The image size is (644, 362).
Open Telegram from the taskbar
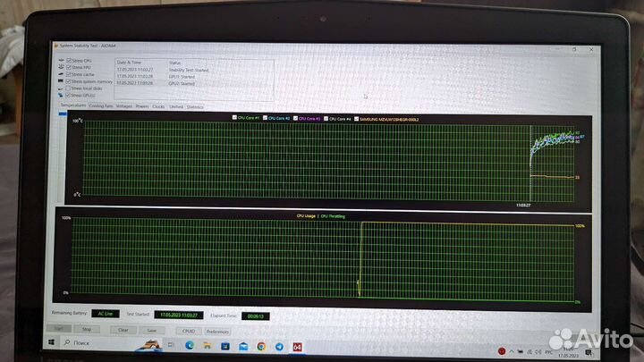tap(278, 346)
